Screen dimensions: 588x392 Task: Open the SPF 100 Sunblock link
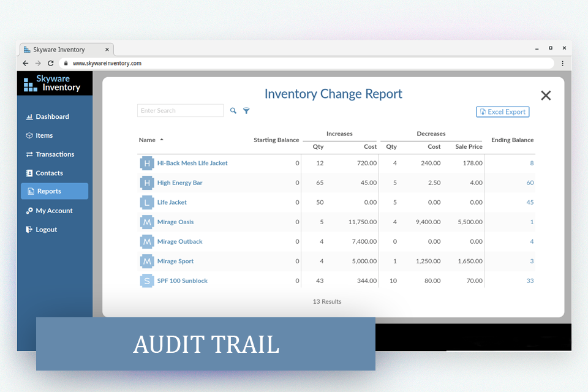183,281
